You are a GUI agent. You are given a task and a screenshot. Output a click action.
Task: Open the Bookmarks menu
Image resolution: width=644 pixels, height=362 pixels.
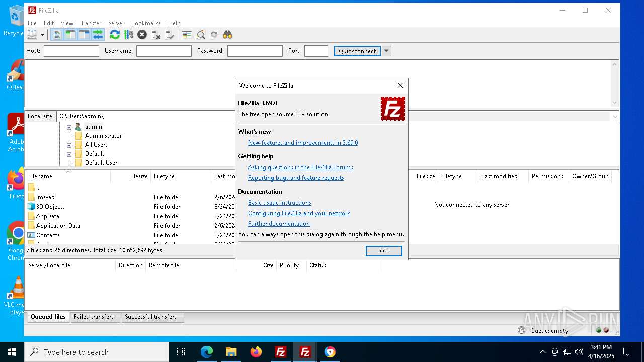146,23
